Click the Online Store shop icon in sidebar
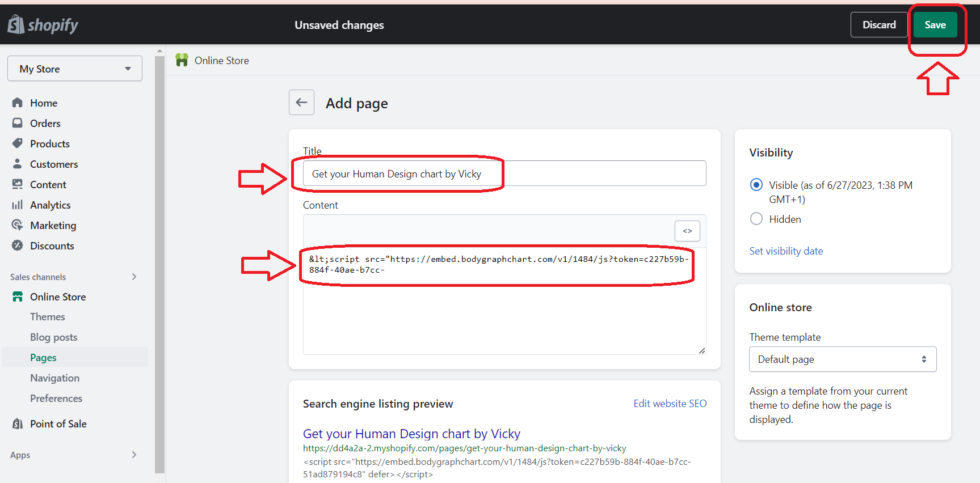The width and height of the screenshot is (980, 483). click(18, 296)
